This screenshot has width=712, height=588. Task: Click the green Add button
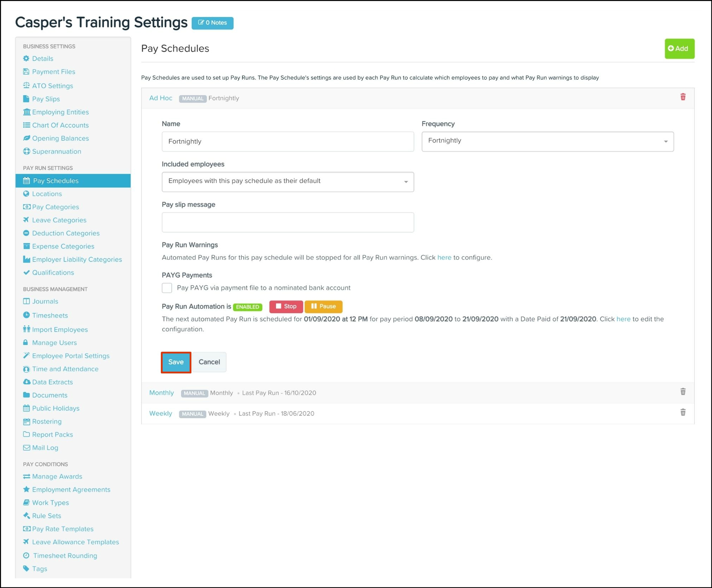[x=679, y=49]
